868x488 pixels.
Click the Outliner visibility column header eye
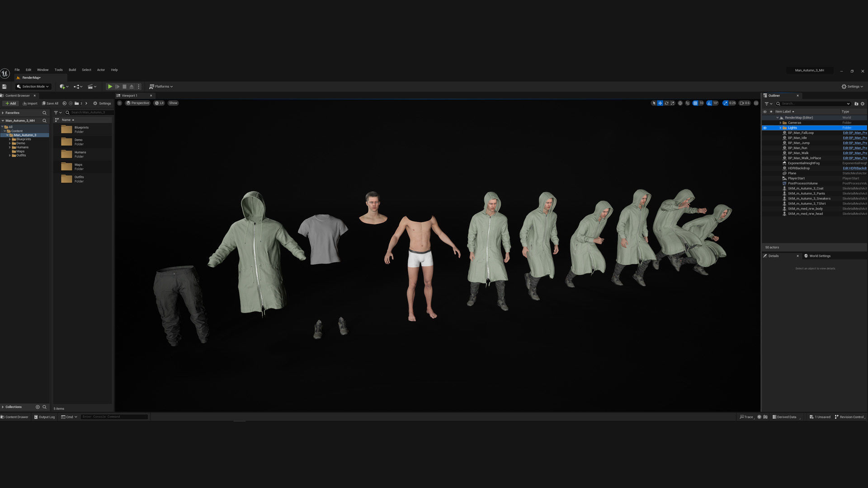[765, 112]
